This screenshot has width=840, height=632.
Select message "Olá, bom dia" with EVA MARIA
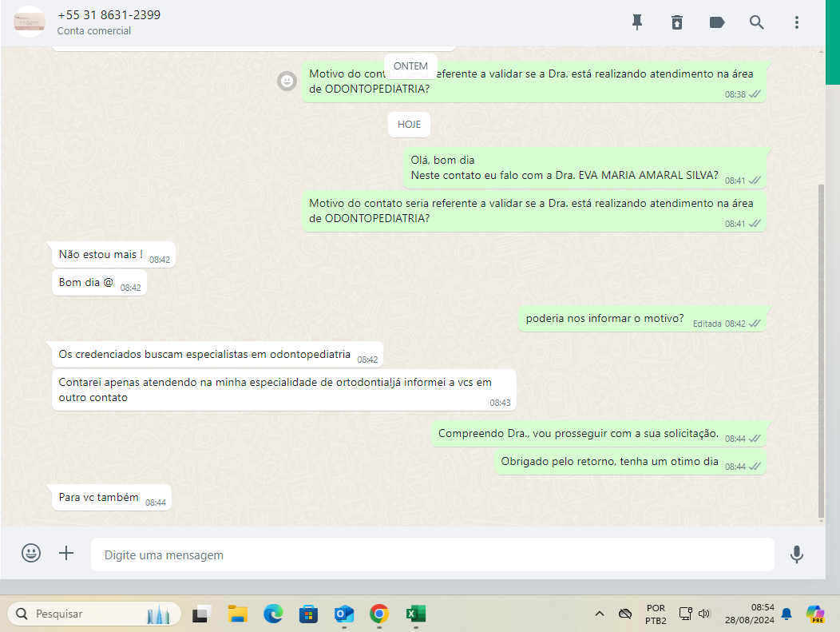click(584, 168)
